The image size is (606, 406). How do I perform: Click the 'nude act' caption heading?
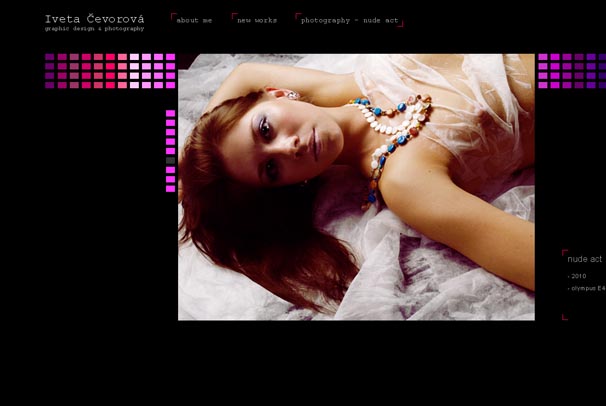click(x=585, y=259)
